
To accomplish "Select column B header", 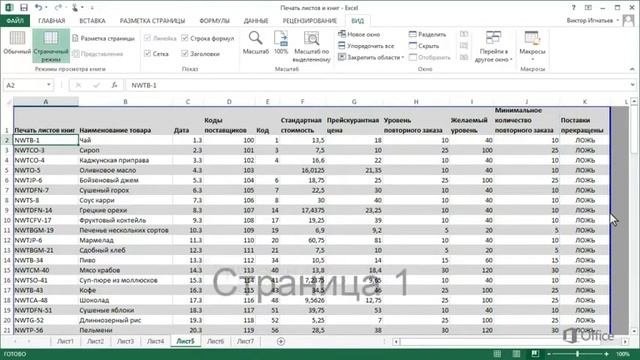I will point(125,102).
